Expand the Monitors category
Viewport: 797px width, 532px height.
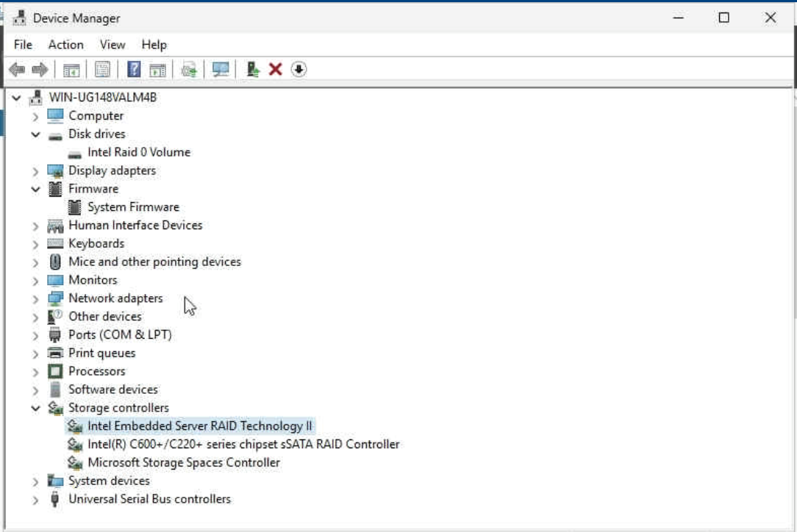pyautogui.click(x=35, y=281)
